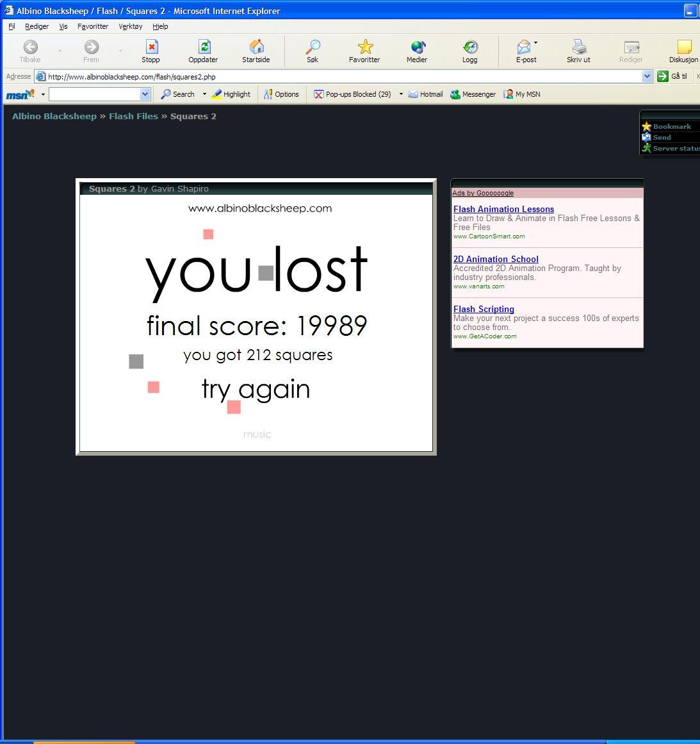Open the MSN logo dropdown arrow
Viewport: 700px width, 744px height.
[x=43, y=94]
